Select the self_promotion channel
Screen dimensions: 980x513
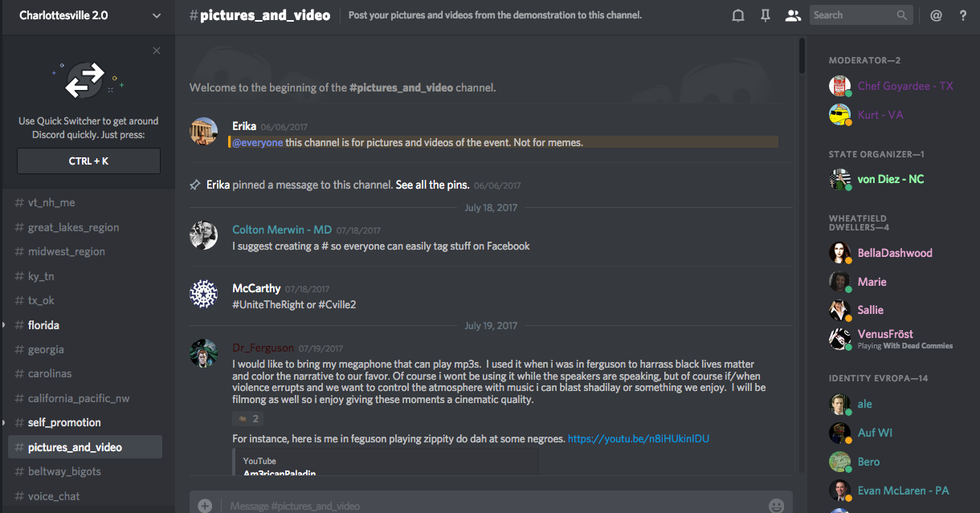(64, 422)
